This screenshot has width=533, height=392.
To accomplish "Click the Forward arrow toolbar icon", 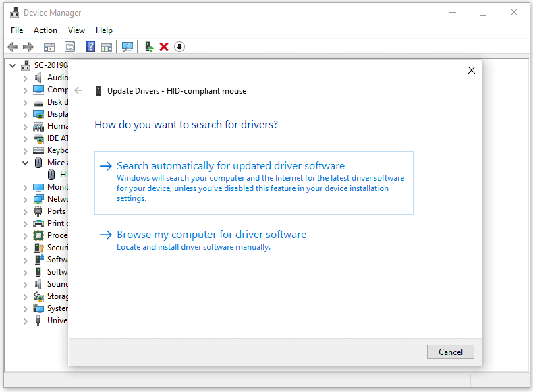I will [x=28, y=47].
